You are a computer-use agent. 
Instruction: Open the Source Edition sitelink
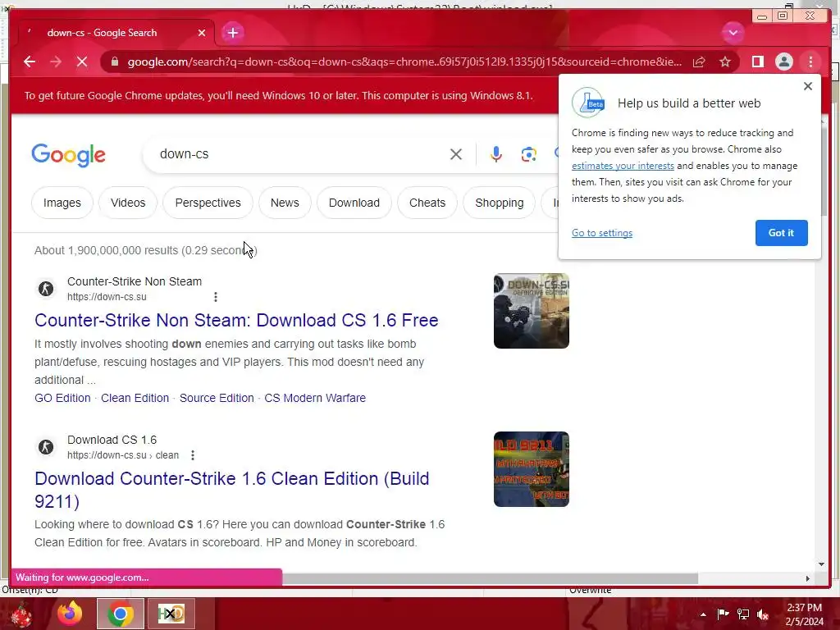pyautogui.click(x=217, y=398)
